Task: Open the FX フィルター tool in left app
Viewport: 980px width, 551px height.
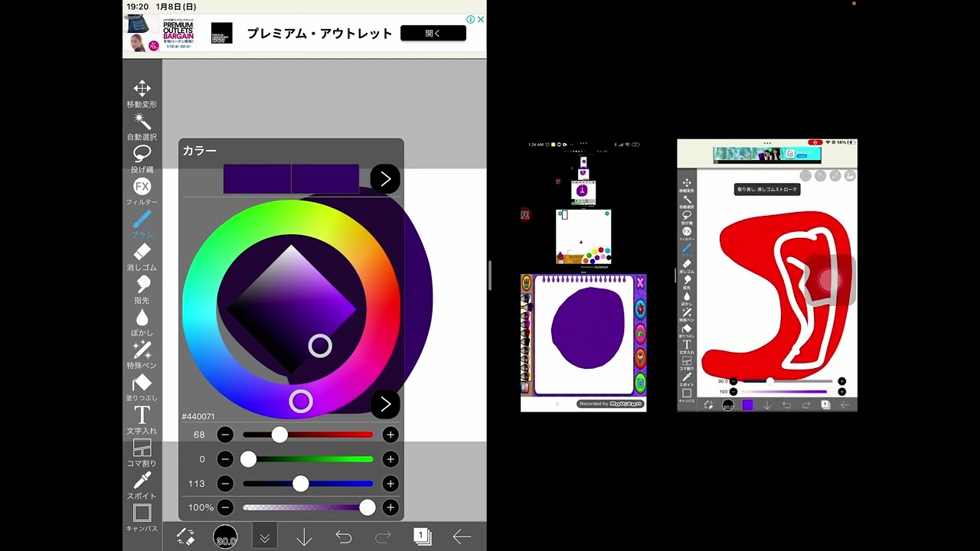Action: (142, 191)
